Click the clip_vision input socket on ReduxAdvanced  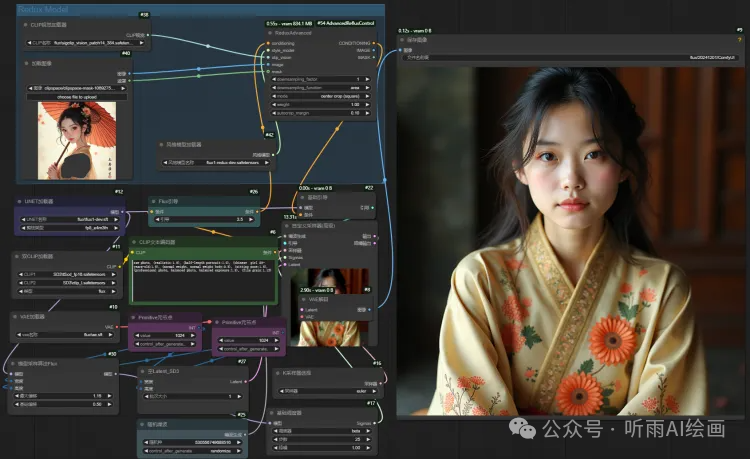pyautogui.click(x=268, y=57)
